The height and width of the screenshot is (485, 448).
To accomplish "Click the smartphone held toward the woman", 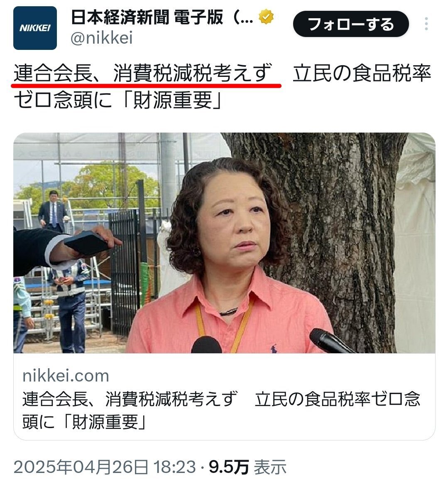I will pyautogui.click(x=88, y=243).
